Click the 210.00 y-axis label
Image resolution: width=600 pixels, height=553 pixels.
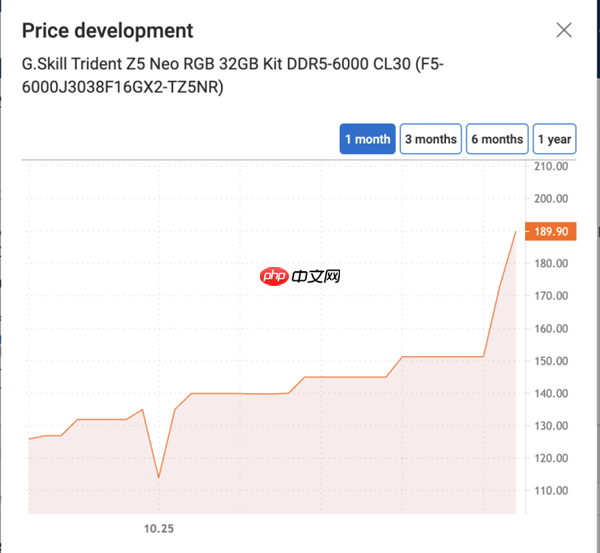click(x=551, y=166)
